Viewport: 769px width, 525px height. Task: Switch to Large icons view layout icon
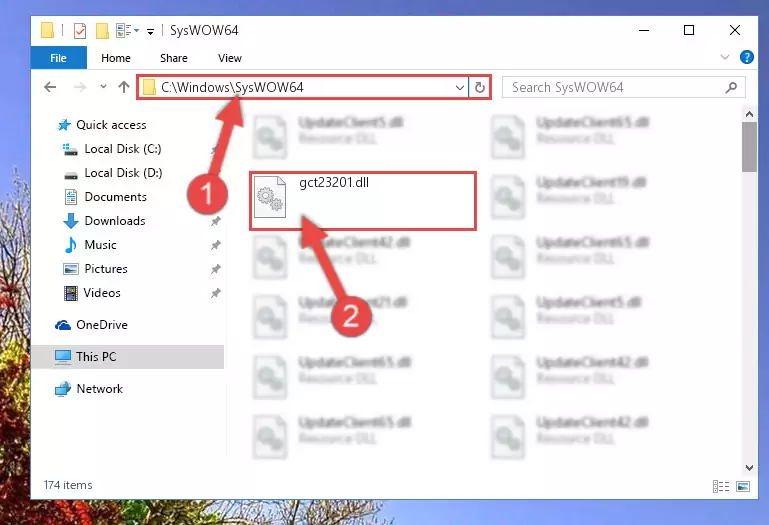(743, 486)
